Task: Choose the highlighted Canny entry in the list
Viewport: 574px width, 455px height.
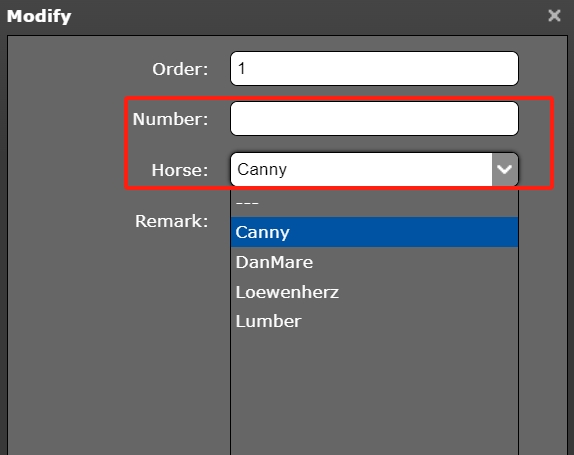Action: point(374,232)
